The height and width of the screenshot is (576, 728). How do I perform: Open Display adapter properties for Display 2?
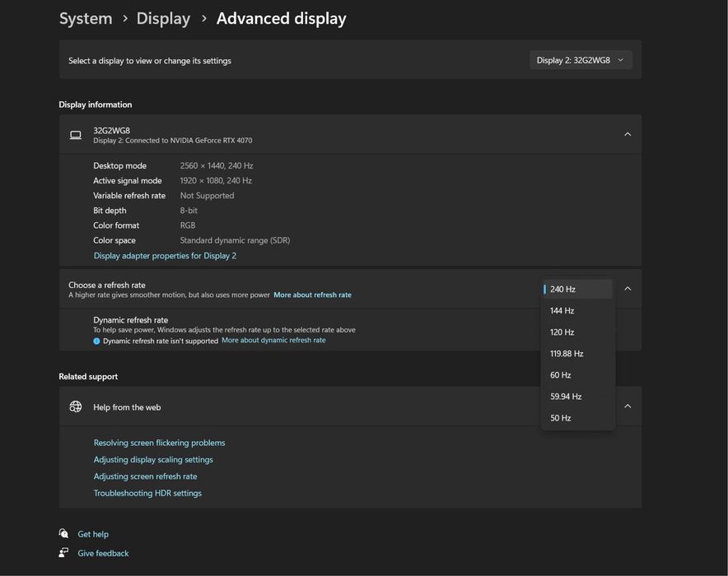165,256
